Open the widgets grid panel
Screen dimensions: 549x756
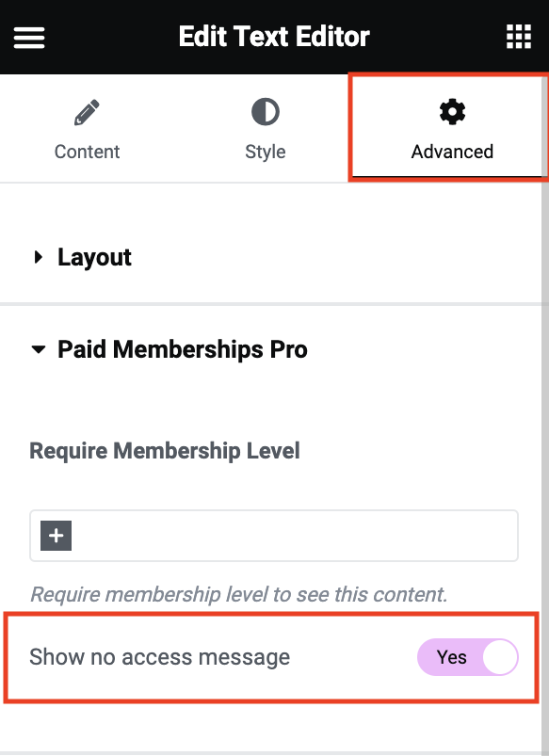[x=519, y=37]
